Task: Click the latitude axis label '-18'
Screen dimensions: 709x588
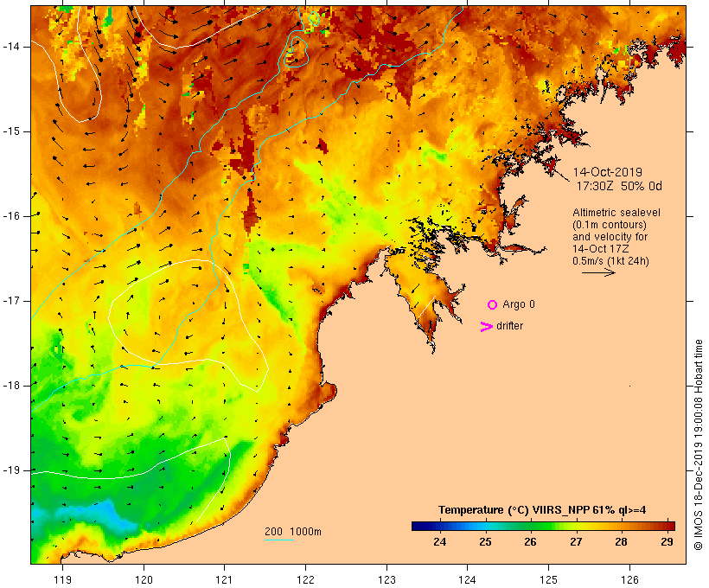Action: [10, 386]
